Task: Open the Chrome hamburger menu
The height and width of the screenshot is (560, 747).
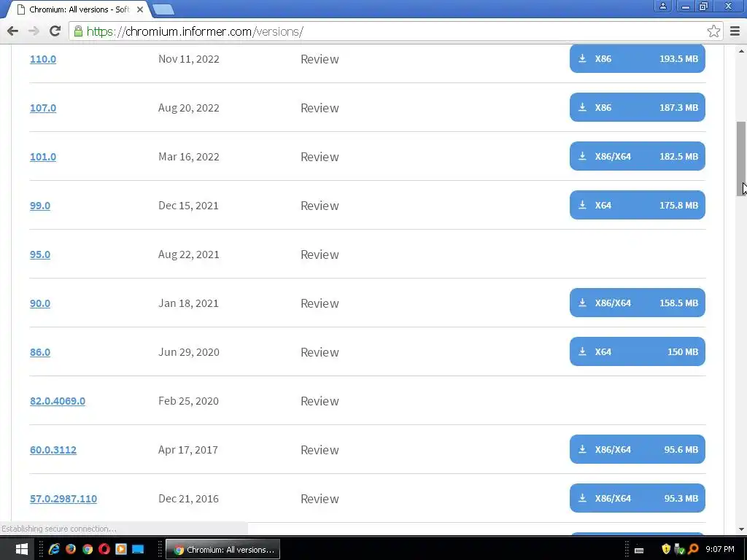Action: click(x=735, y=31)
